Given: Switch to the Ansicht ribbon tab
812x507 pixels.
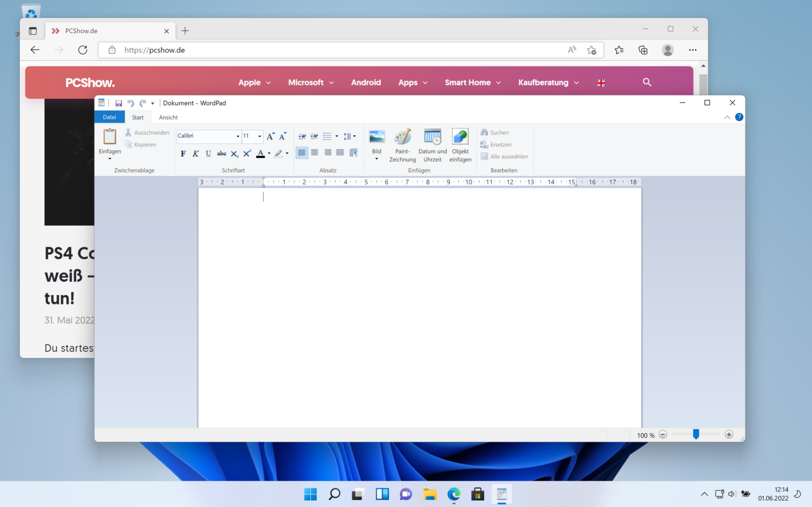Looking at the screenshot, I should coord(168,117).
